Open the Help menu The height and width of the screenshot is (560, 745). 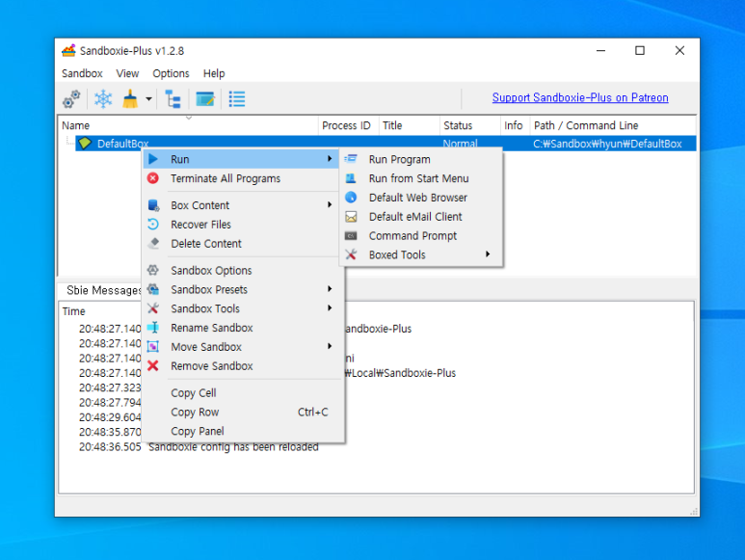[x=214, y=73]
